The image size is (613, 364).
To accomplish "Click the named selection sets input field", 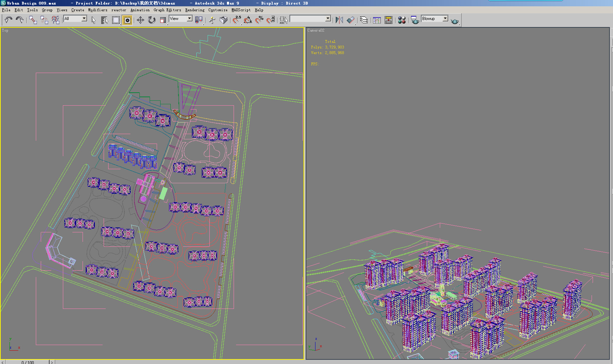I will [x=308, y=18].
